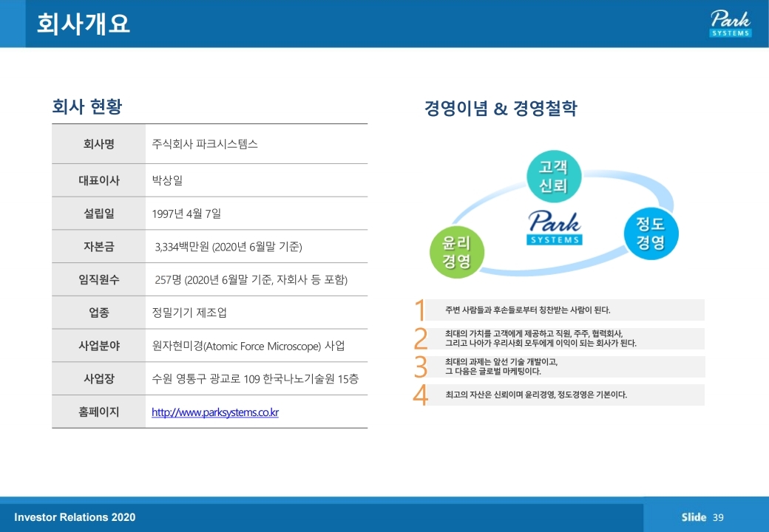This screenshot has height=532, width=769.
Task: Select the 고객 신뢰 teal circle
Action: (554, 177)
